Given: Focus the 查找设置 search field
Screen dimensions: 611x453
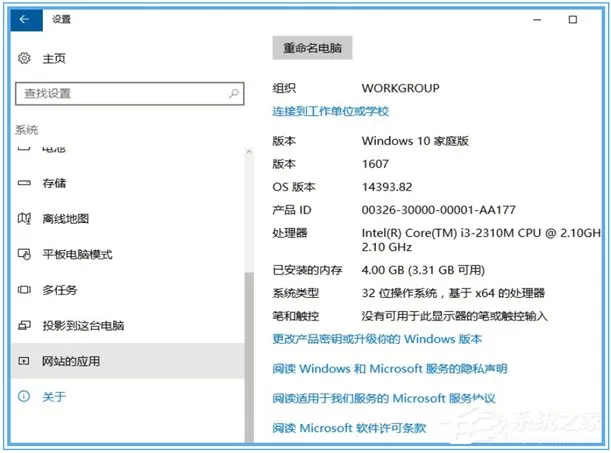Looking at the screenshot, I should 130,93.
